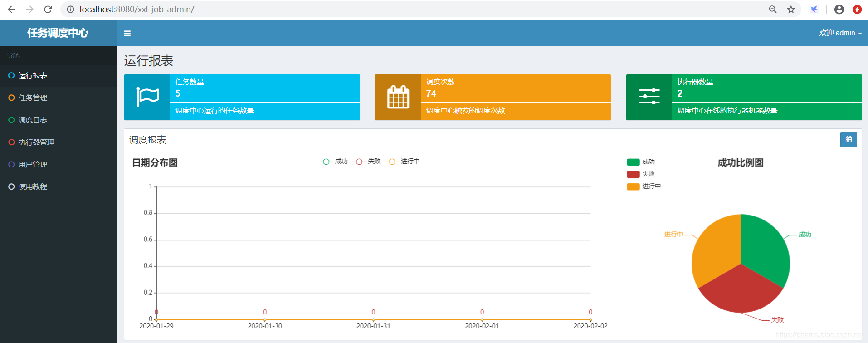Click the 任务数量 value 5
Viewport: 868px width, 343px height.
point(178,93)
